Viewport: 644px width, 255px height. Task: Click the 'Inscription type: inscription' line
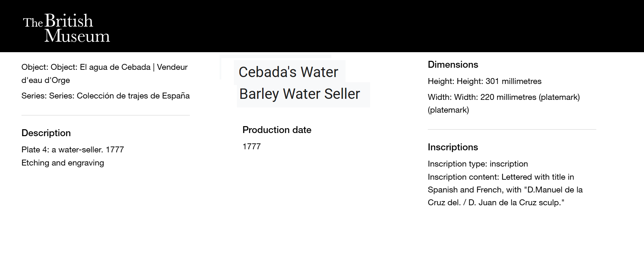pos(478,164)
